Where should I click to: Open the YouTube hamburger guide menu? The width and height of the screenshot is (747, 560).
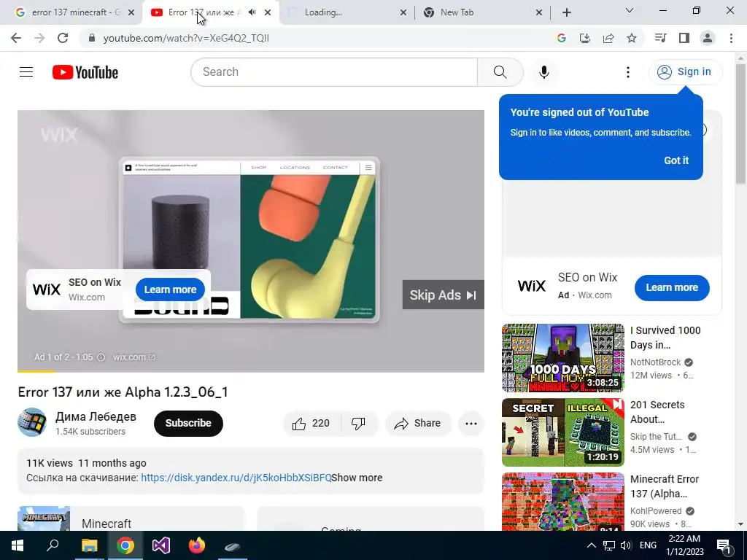[26, 72]
